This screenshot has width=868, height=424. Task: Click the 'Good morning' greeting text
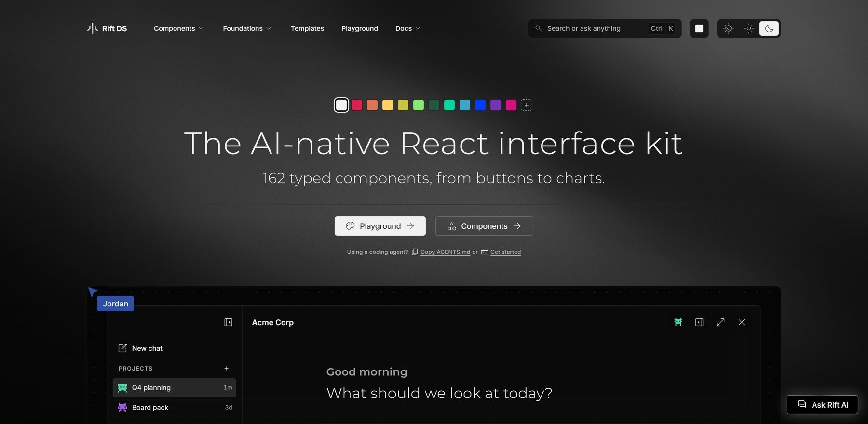tap(367, 372)
